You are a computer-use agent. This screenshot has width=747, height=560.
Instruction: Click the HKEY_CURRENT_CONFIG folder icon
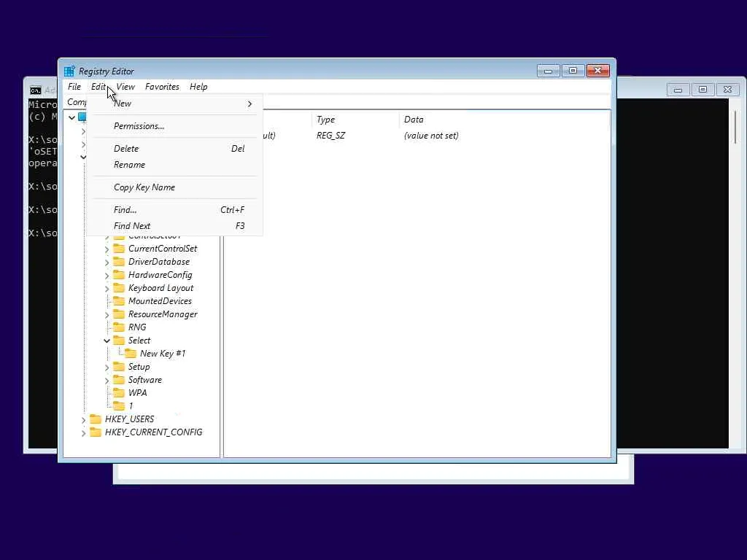96,432
